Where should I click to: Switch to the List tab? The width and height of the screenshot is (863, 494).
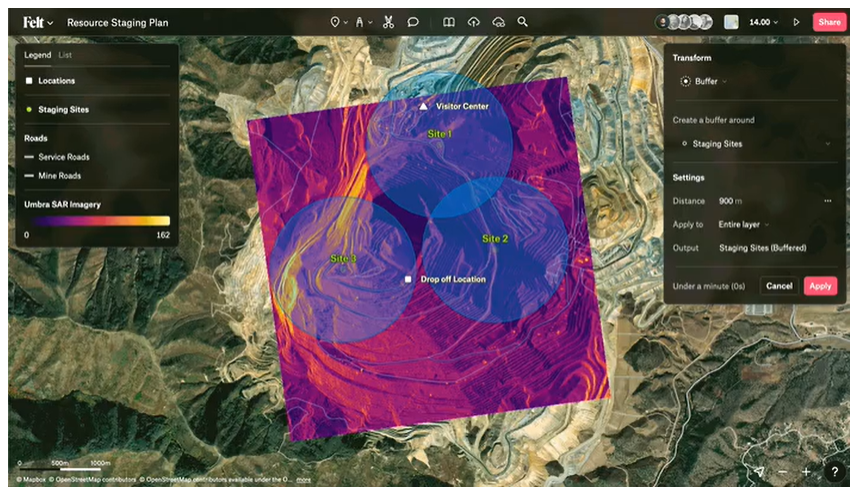tap(65, 55)
